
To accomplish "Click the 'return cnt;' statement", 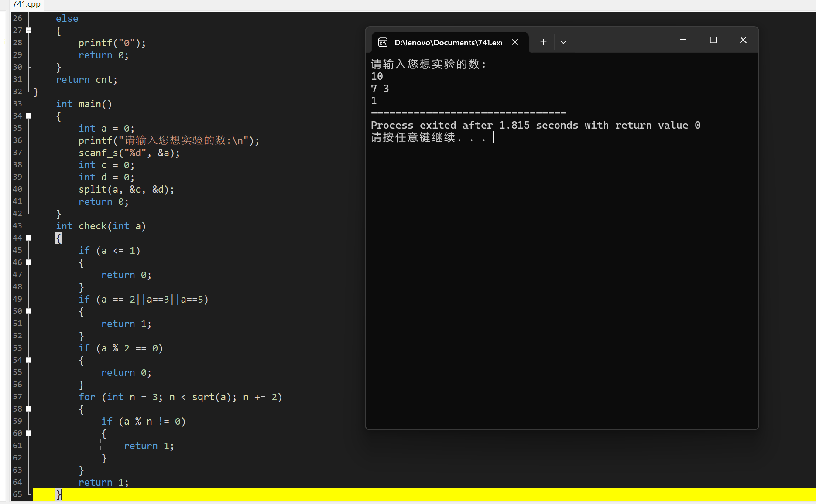I will tap(87, 80).
